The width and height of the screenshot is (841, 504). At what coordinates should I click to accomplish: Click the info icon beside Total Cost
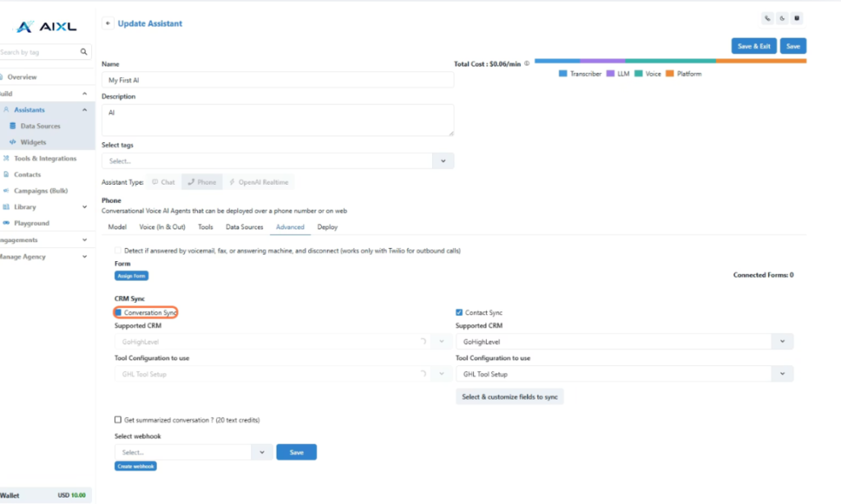[x=526, y=63]
